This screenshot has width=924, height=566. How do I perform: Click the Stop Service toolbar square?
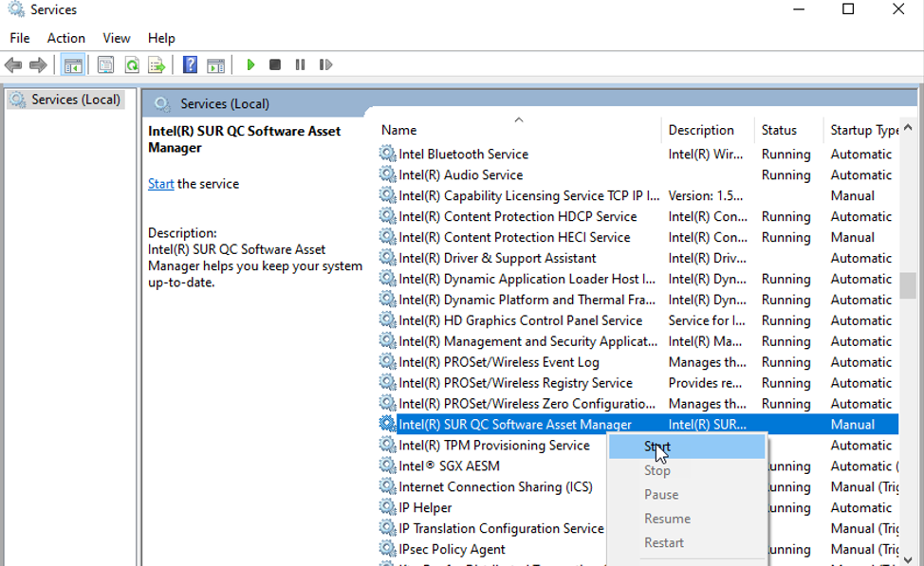[274, 64]
